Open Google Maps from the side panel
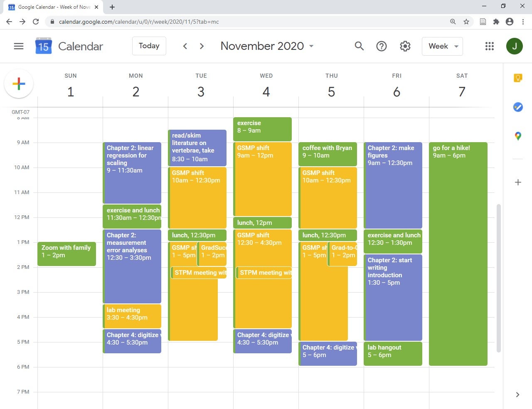Image resolution: width=532 pixels, height=409 pixels. coord(517,136)
